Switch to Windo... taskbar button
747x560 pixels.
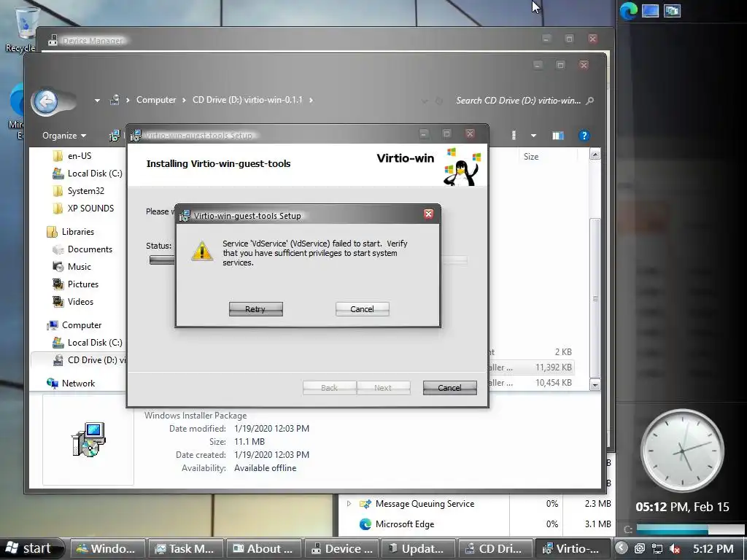pos(108,549)
